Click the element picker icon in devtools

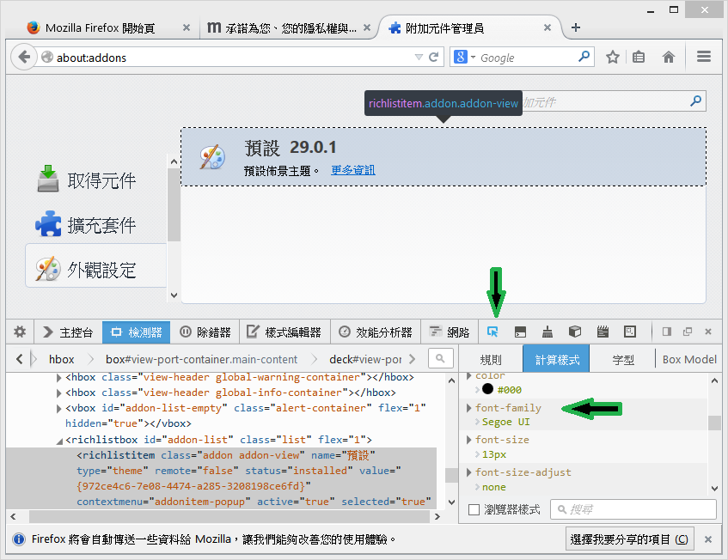click(492, 332)
